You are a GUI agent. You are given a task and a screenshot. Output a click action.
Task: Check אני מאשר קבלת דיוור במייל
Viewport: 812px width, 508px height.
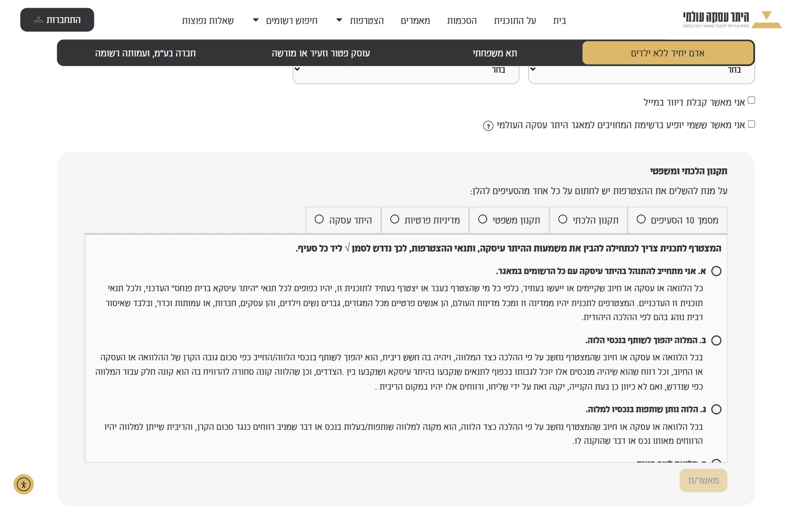click(751, 100)
